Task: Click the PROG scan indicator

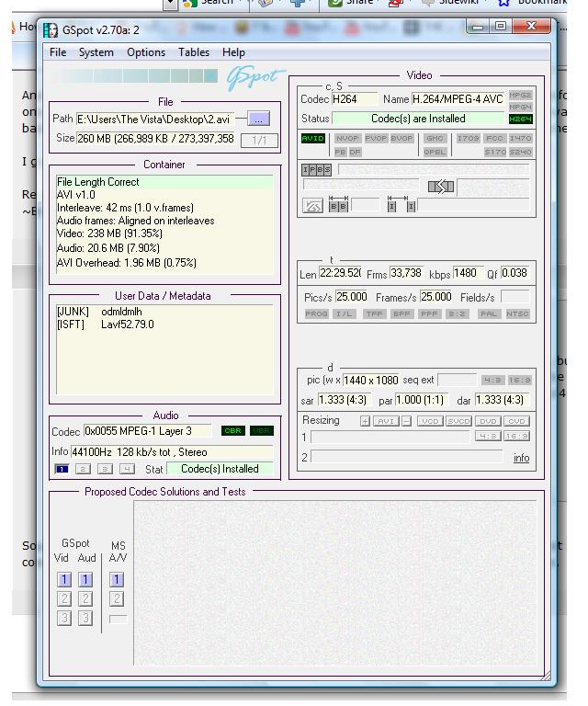Action: [316, 313]
